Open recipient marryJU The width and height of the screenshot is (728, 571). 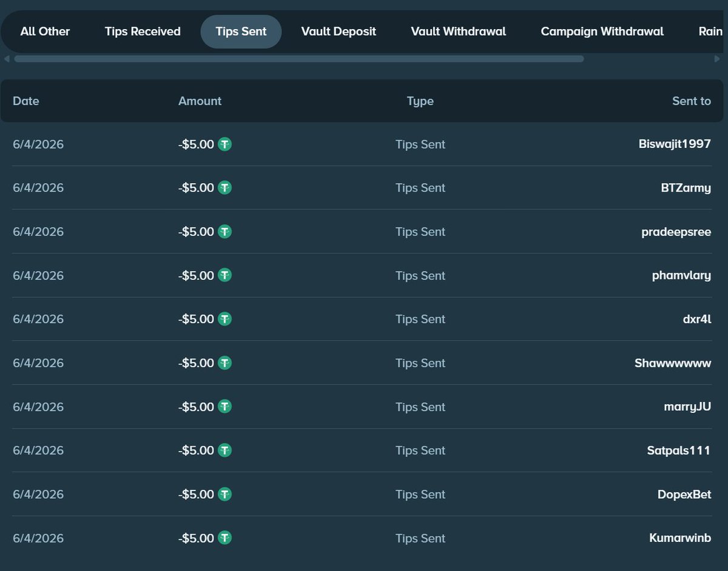(x=687, y=407)
